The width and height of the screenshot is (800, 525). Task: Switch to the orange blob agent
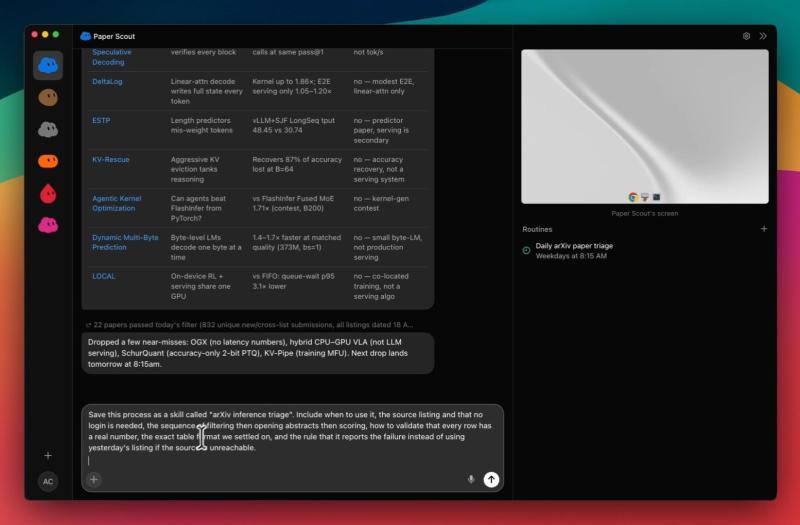point(48,162)
